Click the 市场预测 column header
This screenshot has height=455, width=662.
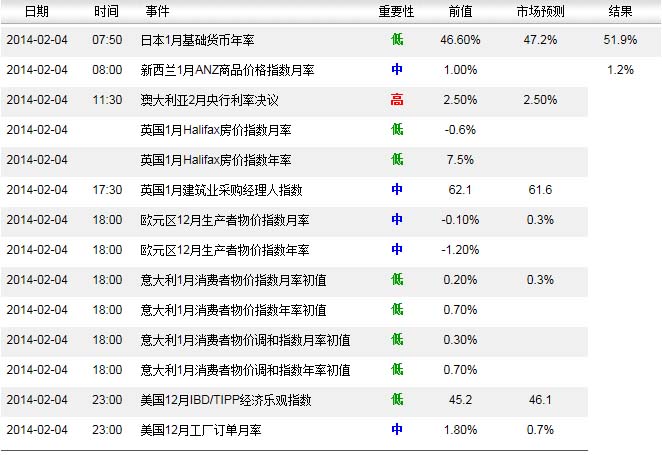(540, 12)
